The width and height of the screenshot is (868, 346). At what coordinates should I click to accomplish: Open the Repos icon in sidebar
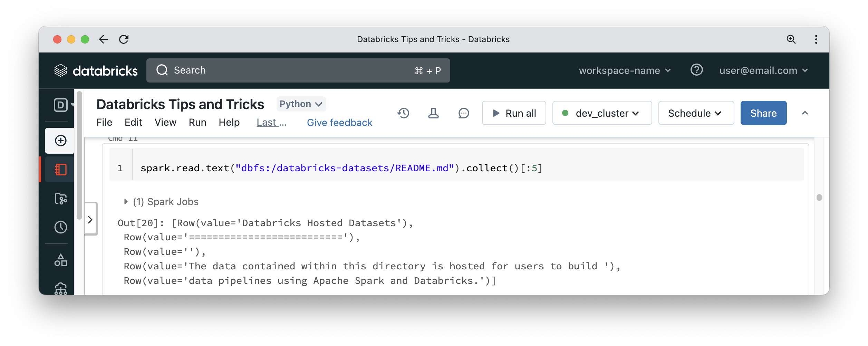[61, 199]
